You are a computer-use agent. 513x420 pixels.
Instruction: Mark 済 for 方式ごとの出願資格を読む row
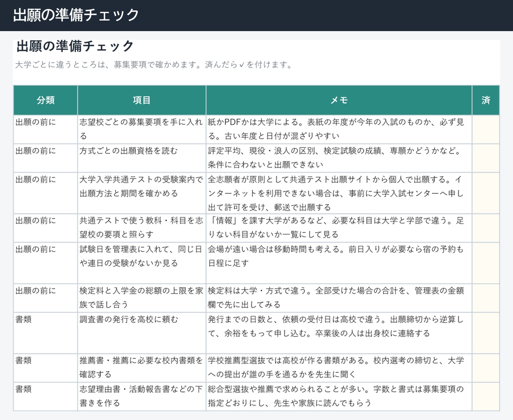pos(486,158)
